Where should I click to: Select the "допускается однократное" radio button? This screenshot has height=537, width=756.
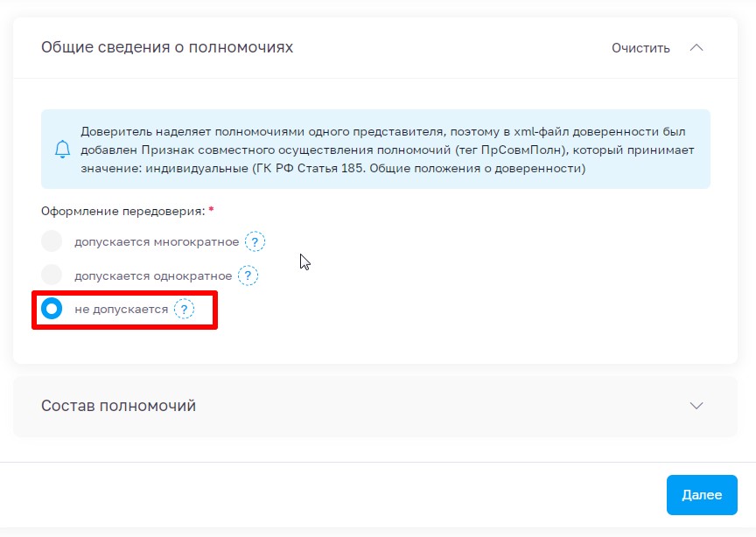[x=52, y=275]
